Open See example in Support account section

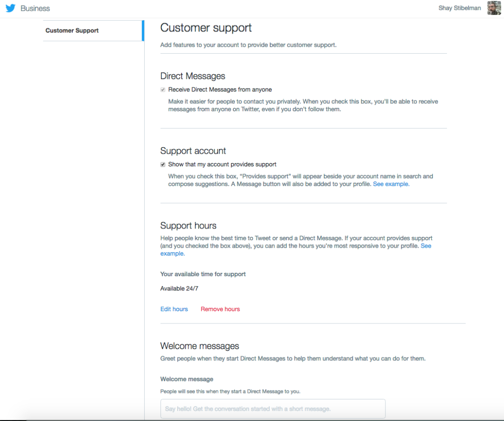390,184
